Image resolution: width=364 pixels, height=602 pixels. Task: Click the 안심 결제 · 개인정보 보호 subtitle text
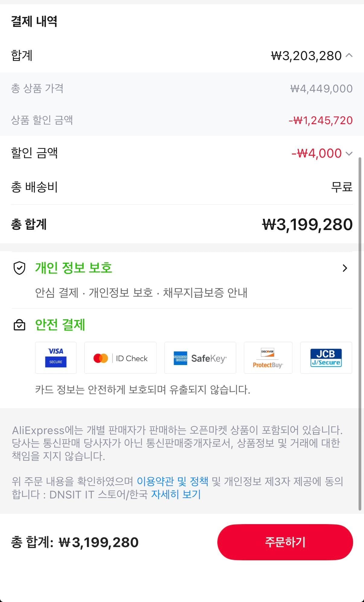[x=141, y=293]
